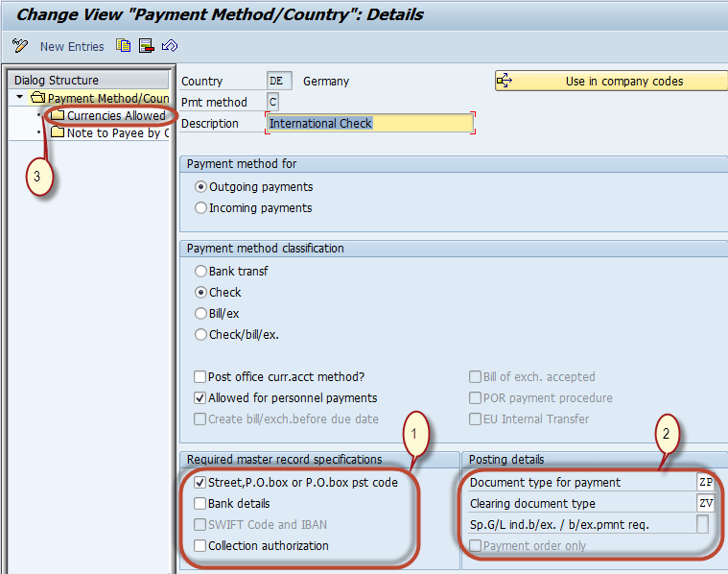Open Currencies Allowed in dialog structure
This screenshot has width=728, height=574.
pos(115,116)
